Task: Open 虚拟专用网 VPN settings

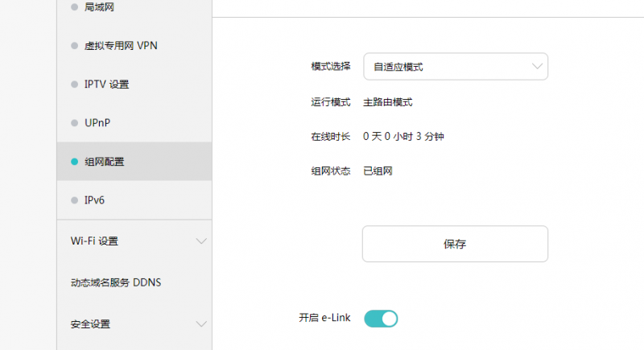Action: point(134,46)
